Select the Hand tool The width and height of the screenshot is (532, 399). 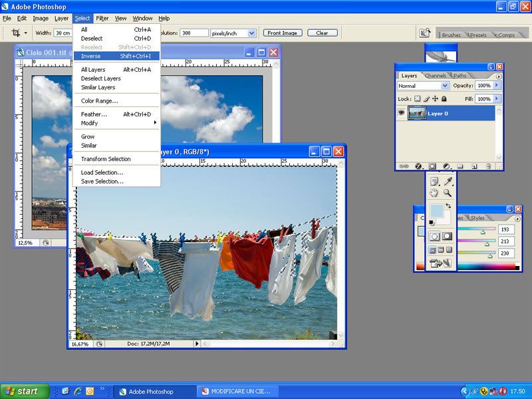tap(434, 193)
